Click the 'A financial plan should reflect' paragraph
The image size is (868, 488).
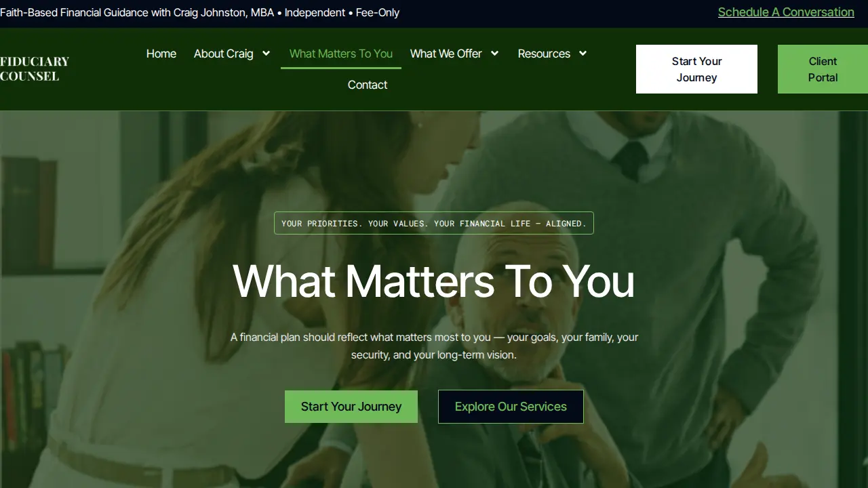434,346
